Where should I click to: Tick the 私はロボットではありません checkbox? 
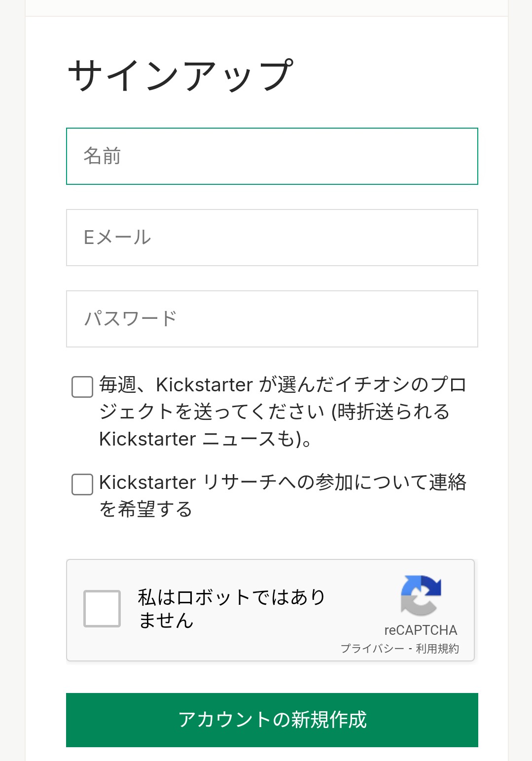102,609
